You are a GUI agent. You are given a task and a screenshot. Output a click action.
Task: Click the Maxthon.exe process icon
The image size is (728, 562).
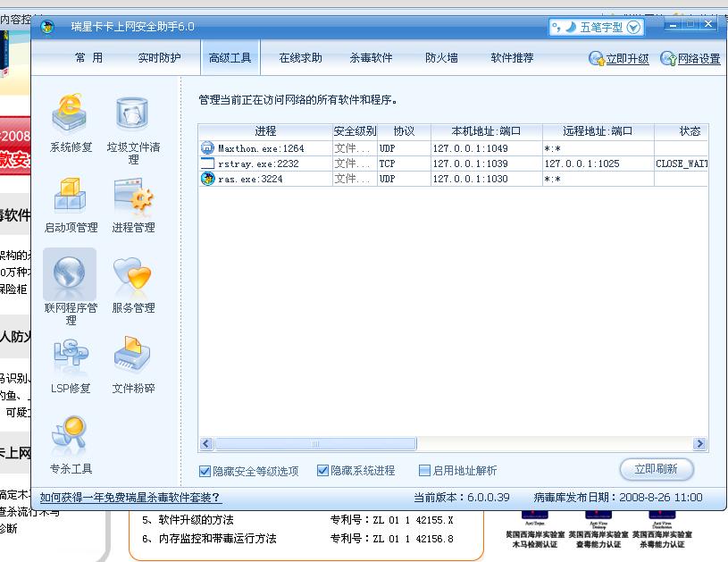tap(207, 148)
